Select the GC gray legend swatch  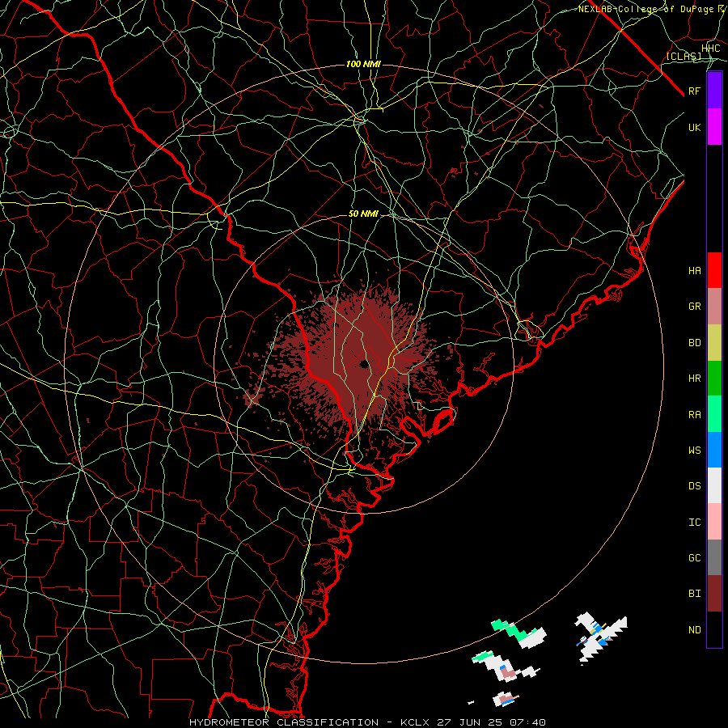pyautogui.click(x=714, y=557)
